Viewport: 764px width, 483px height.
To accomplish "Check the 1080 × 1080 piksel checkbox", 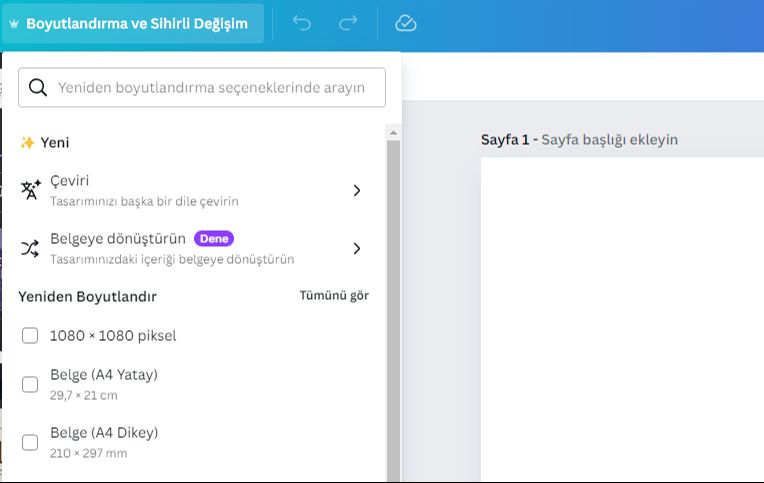I will [x=30, y=335].
